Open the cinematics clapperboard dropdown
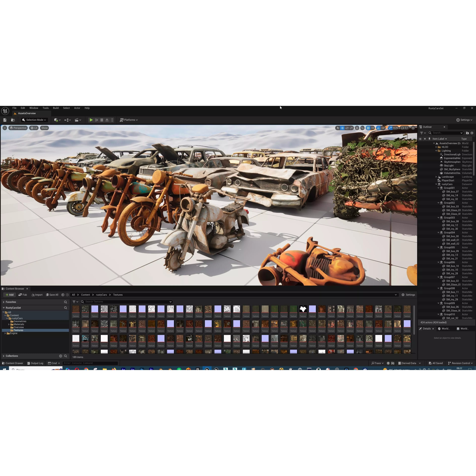476x476 pixels. tap(78, 120)
